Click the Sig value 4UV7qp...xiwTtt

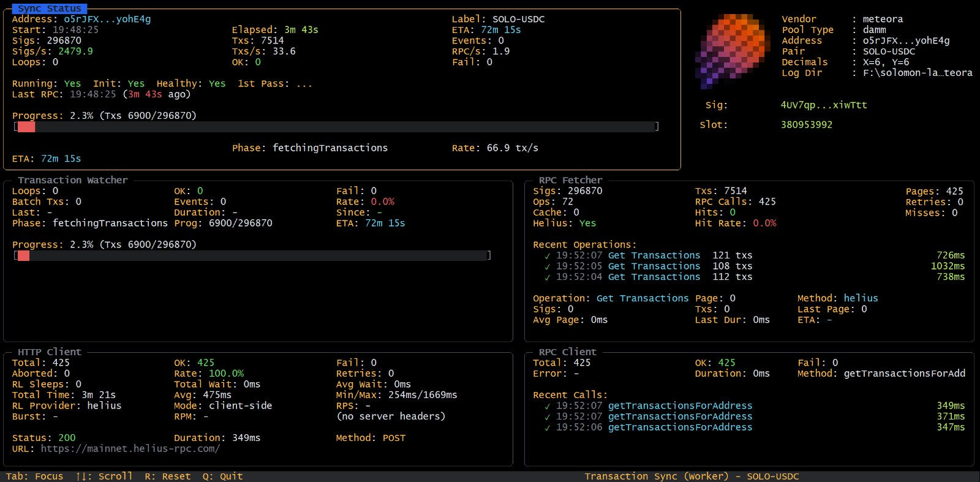824,105
